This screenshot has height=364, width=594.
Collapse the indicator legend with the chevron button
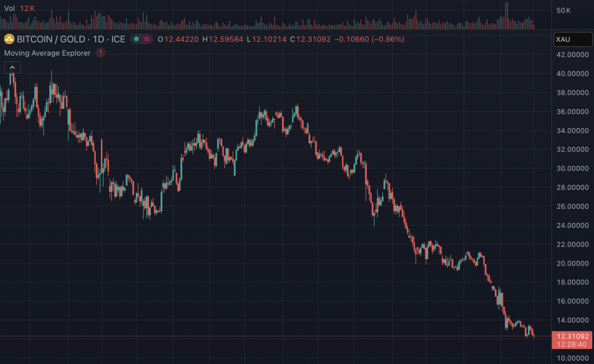coord(12,67)
